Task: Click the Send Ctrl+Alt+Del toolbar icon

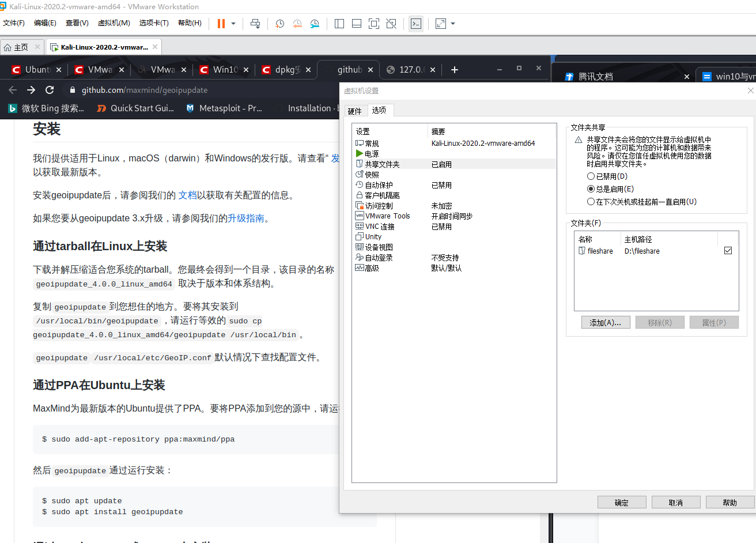Action: (x=255, y=24)
